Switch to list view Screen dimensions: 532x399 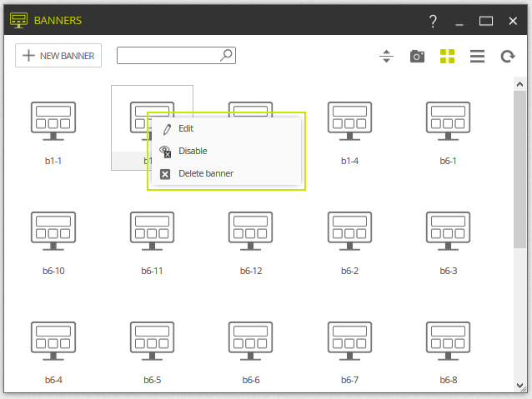(x=477, y=57)
